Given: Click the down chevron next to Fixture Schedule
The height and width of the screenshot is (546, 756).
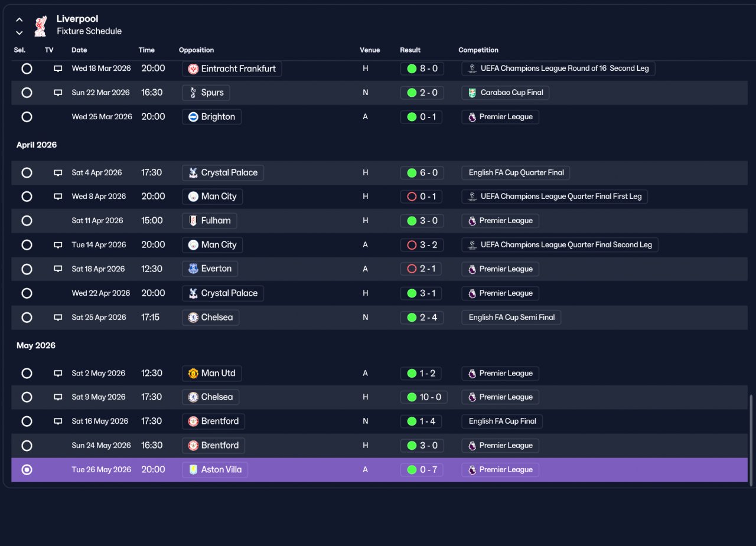Looking at the screenshot, I should tap(19, 33).
